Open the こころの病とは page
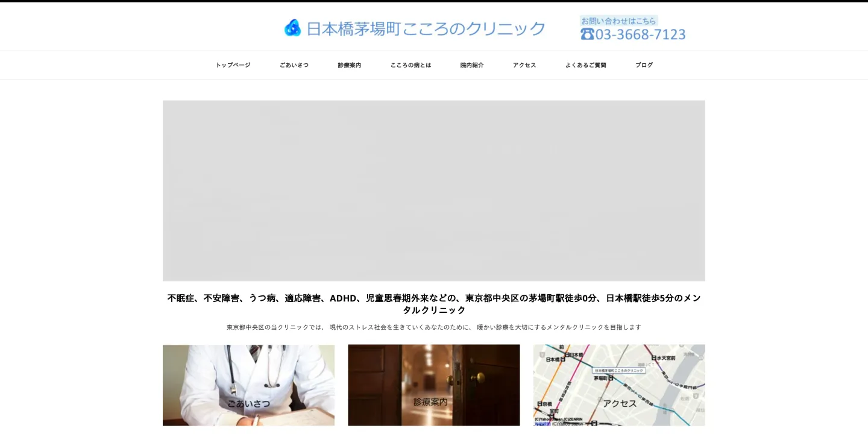 pos(410,65)
